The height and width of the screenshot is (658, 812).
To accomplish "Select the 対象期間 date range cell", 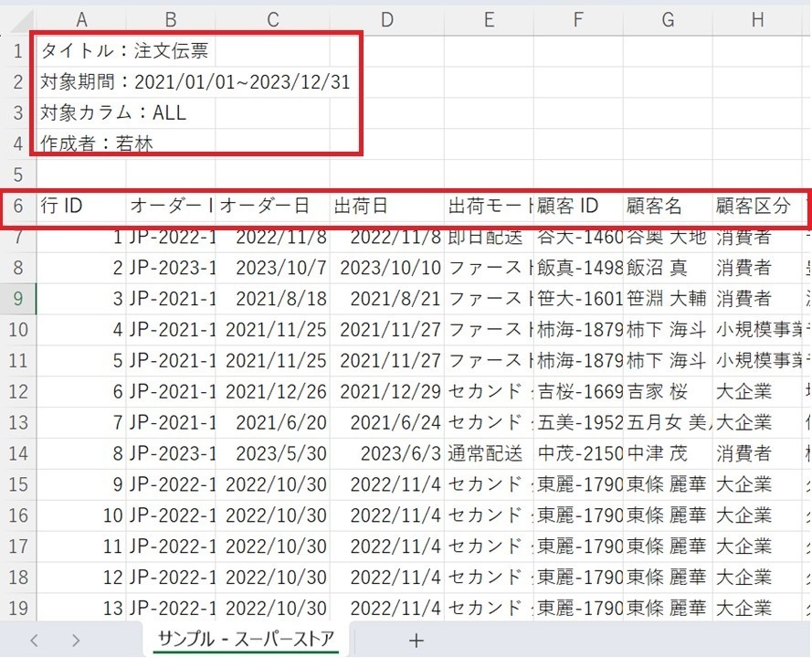I will (x=195, y=82).
